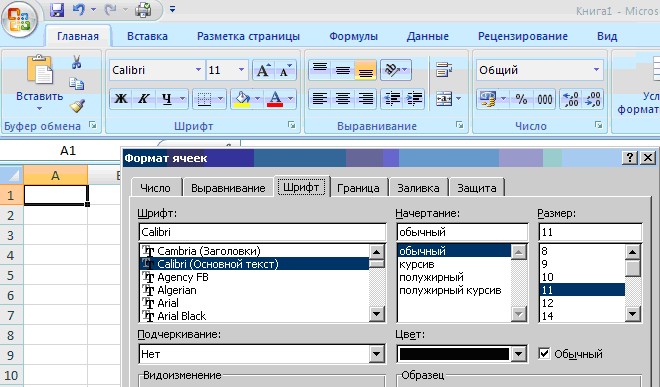Open the Выравнивание tab in dialog

coord(228,188)
